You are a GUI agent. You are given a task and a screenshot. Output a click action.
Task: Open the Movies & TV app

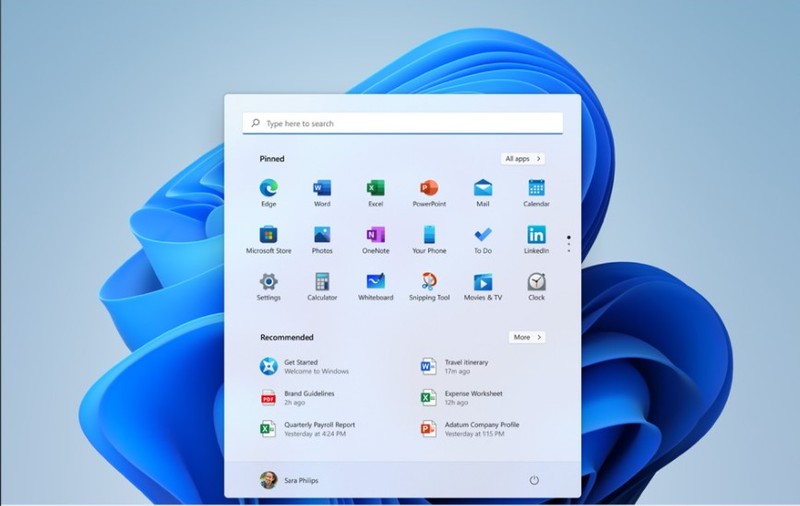pyautogui.click(x=483, y=287)
